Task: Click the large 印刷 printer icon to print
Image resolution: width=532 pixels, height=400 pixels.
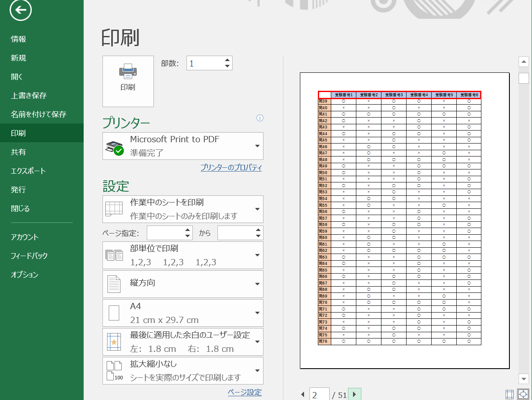Action: (x=128, y=81)
